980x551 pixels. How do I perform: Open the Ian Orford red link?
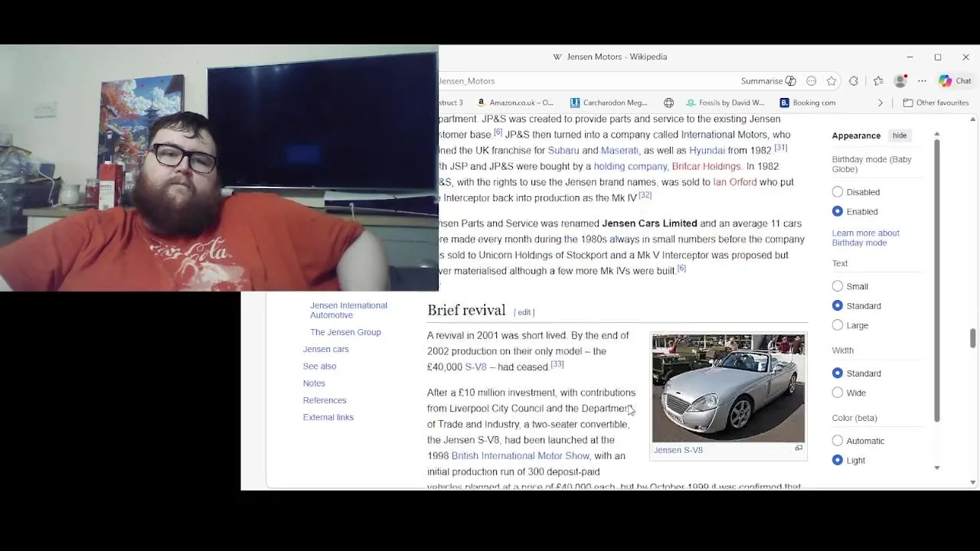(735, 182)
